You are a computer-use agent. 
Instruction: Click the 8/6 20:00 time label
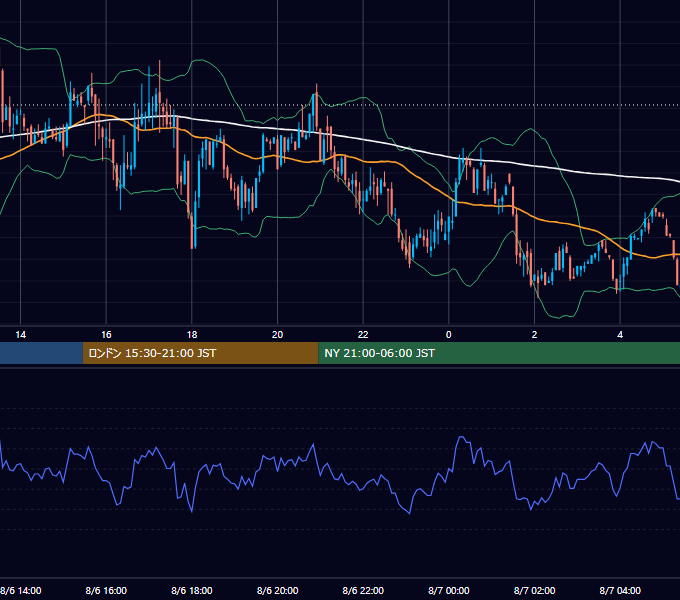(278, 590)
